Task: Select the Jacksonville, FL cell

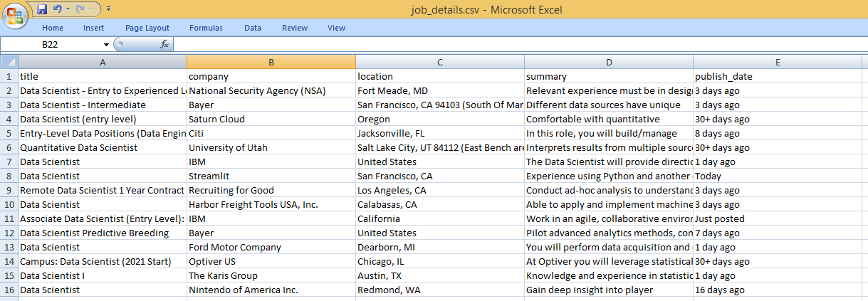Action: tap(439, 133)
